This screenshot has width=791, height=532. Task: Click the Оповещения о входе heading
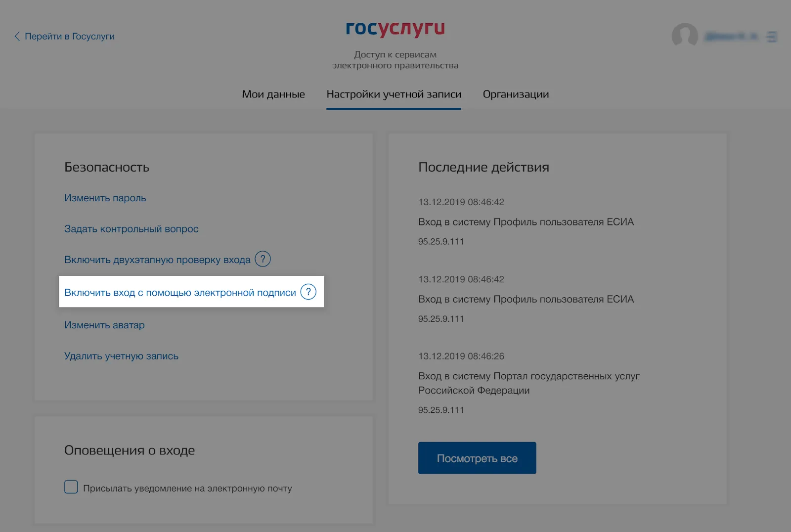point(130,450)
